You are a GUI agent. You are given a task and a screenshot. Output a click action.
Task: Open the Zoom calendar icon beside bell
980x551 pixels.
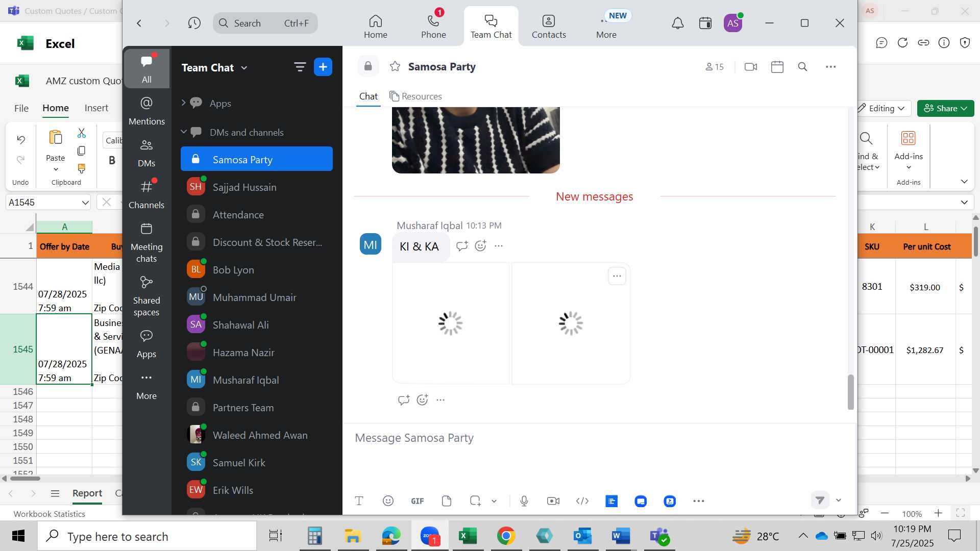tap(705, 23)
